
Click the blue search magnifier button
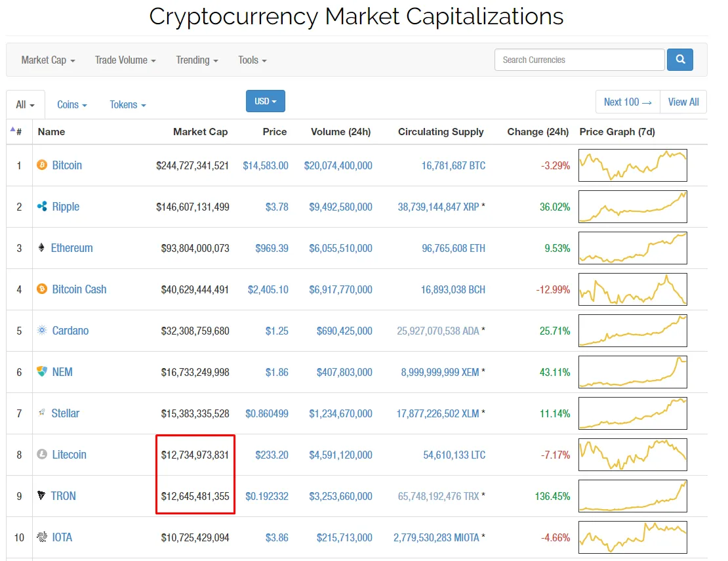click(679, 60)
